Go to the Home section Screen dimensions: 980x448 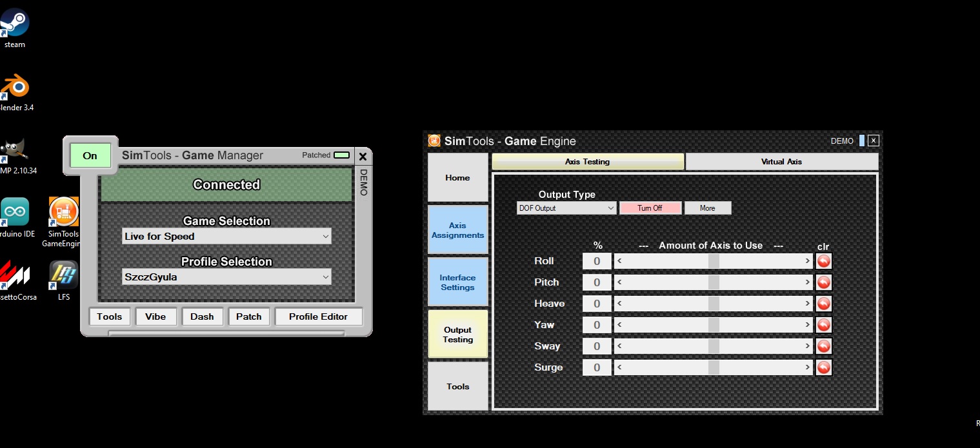point(457,178)
